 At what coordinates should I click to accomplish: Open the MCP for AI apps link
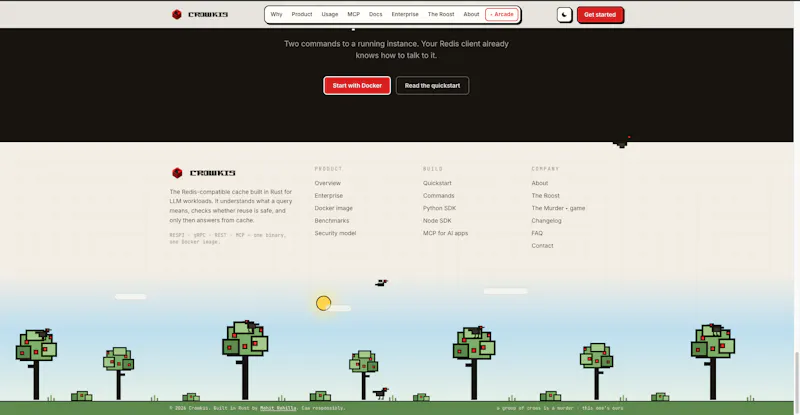(445, 233)
